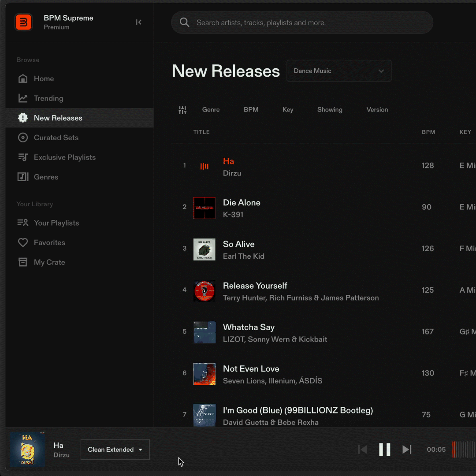Click the Die Alone track title
This screenshot has height=476, width=476.
point(242,202)
